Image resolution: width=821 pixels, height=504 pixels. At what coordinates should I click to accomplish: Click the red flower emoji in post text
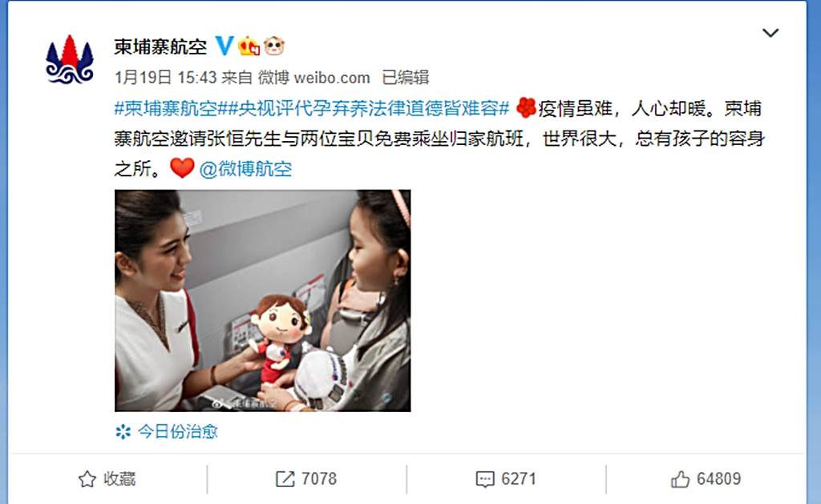point(526,108)
